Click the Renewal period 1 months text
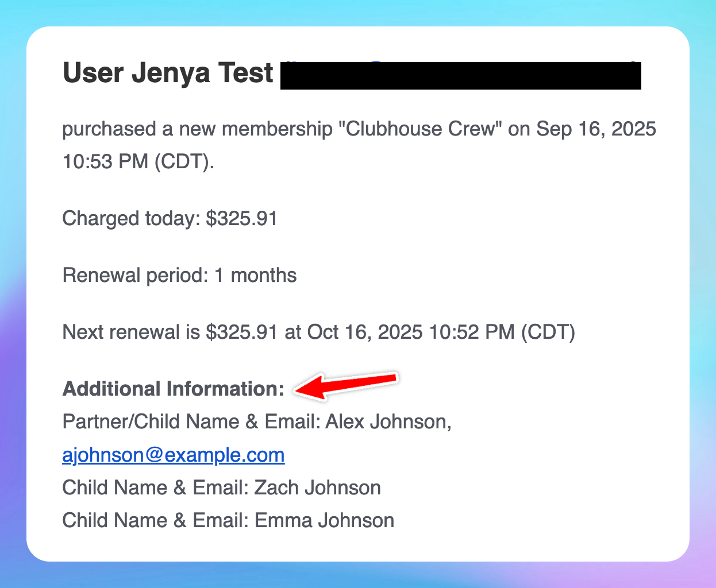The width and height of the screenshot is (716, 588). [179, 276]
